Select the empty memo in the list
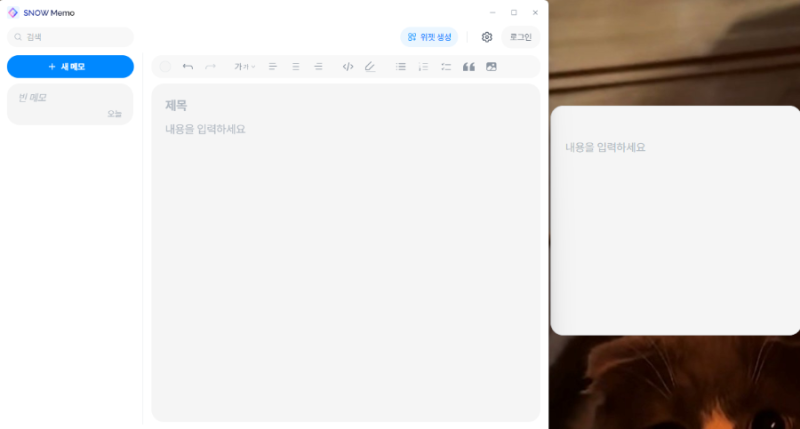 pyautogui.click(x=70, y=105)
